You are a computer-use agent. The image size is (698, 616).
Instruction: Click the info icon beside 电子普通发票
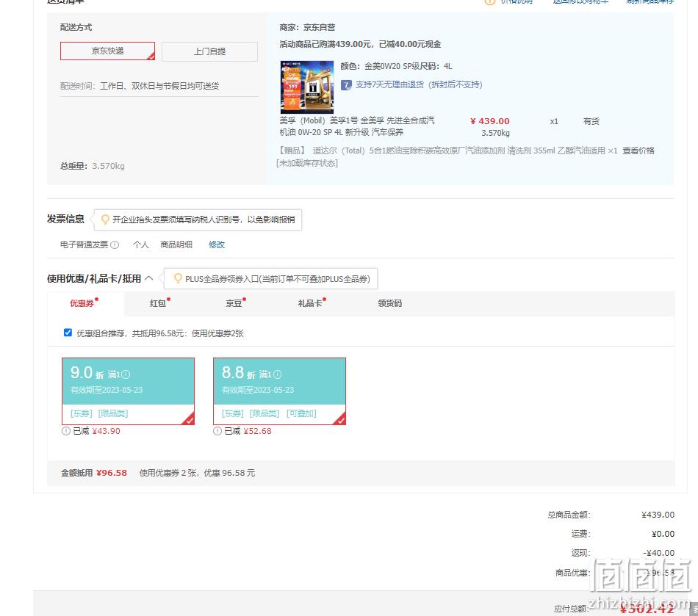click(x=115, y=244)
